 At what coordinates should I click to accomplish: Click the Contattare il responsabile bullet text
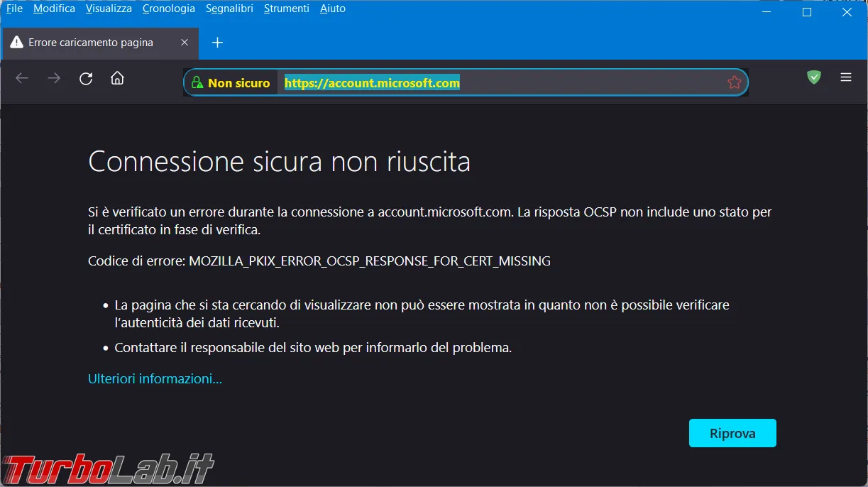tap(313, 348)
